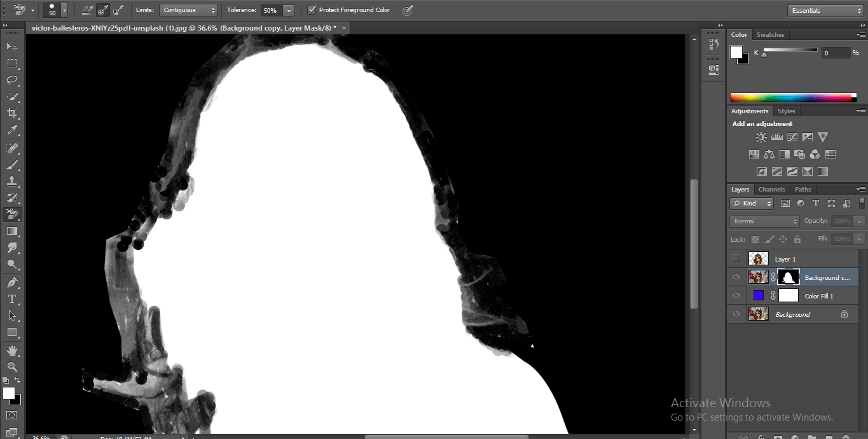868x439 pixels.
Task: Add a Levels adjustment
Action: 776,137
